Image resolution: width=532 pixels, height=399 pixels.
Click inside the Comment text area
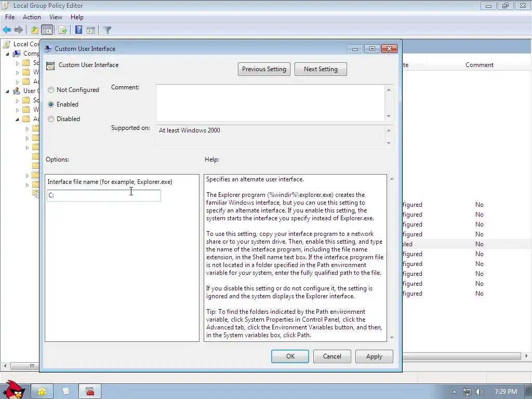coord(270,103)
